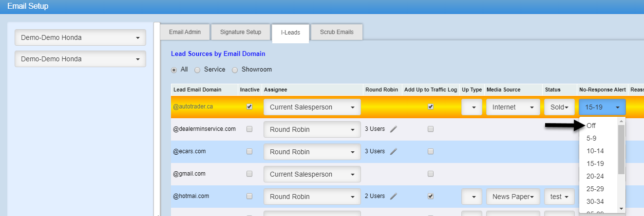
Task: Expand Assignee dropdown for @autotrader.ca
Action: click(x=312, y=107)
